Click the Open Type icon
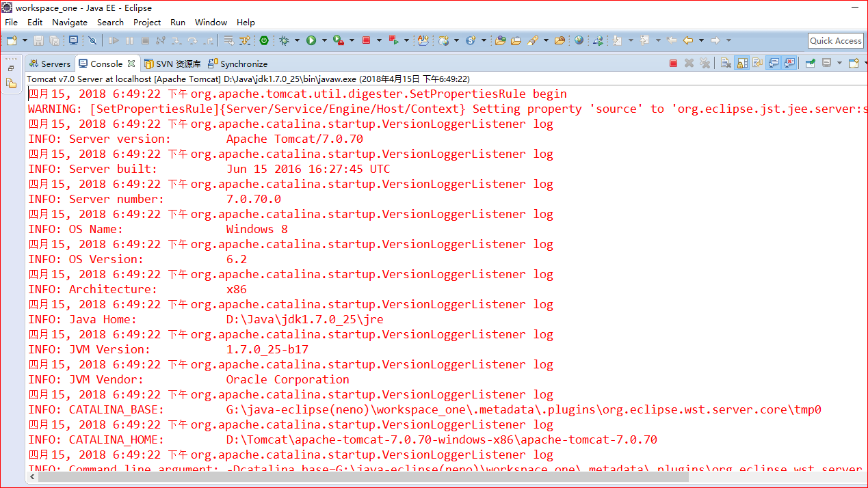 [500, 40]
